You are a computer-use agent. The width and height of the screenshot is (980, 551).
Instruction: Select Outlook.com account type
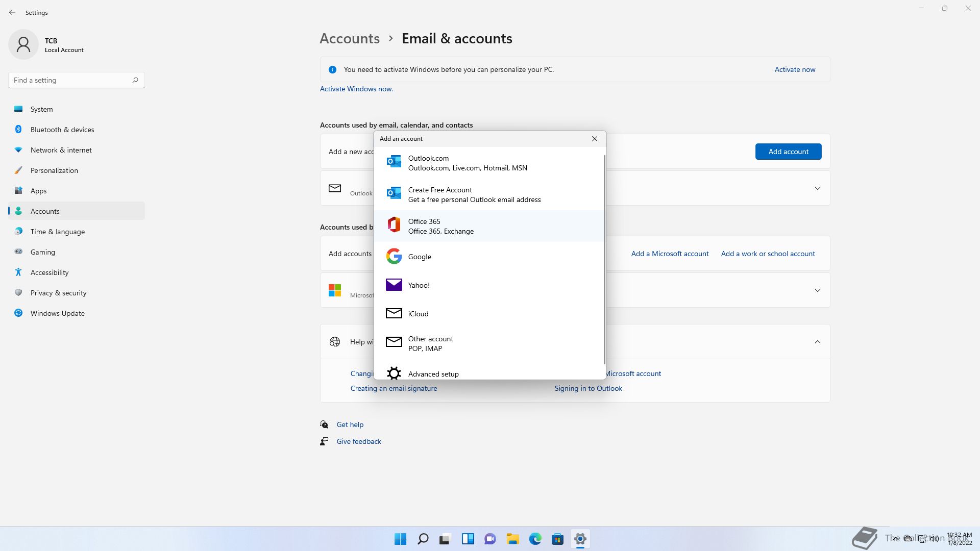pos(489,163)
